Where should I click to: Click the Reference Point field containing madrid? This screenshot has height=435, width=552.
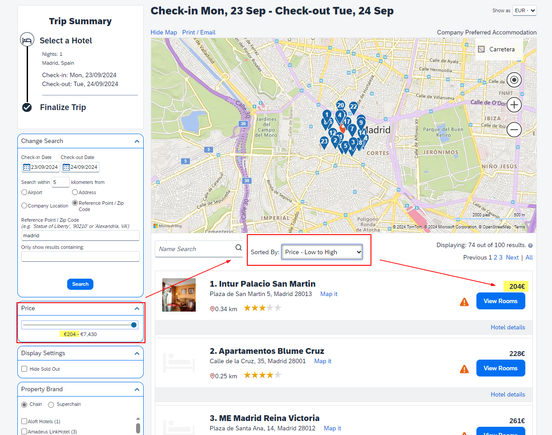[x=80, y=235]
